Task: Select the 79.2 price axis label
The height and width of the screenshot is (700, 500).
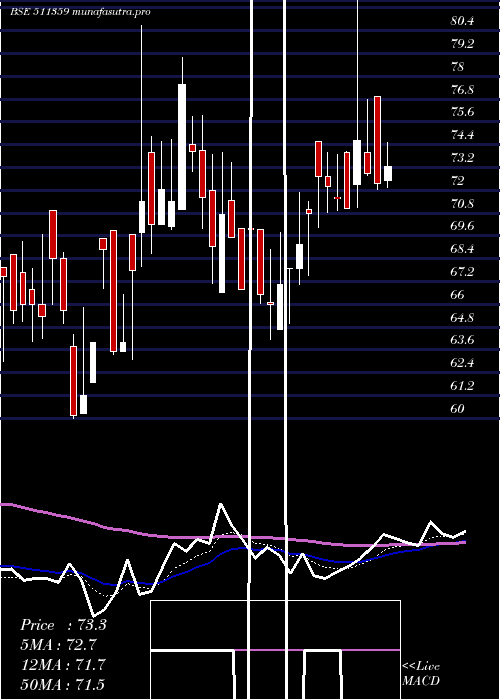Action: pyautogui.click(x=462, y=44)
